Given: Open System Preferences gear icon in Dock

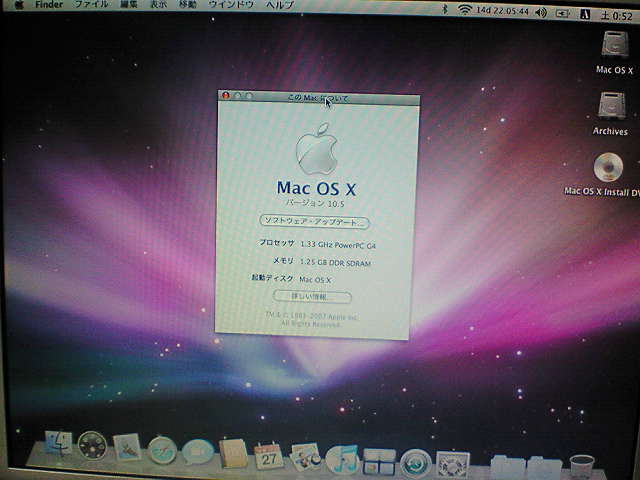Looking at the screenshot, I should (453, 465).
